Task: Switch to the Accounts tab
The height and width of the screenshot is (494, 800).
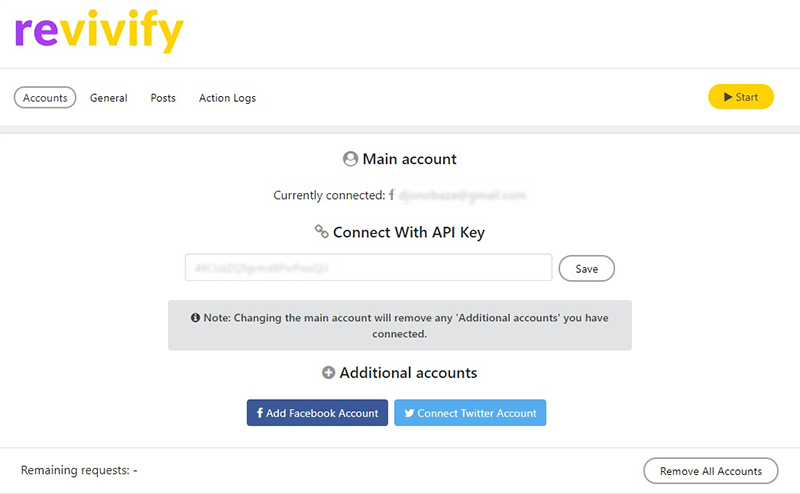Action: click(x=45, y=98)
